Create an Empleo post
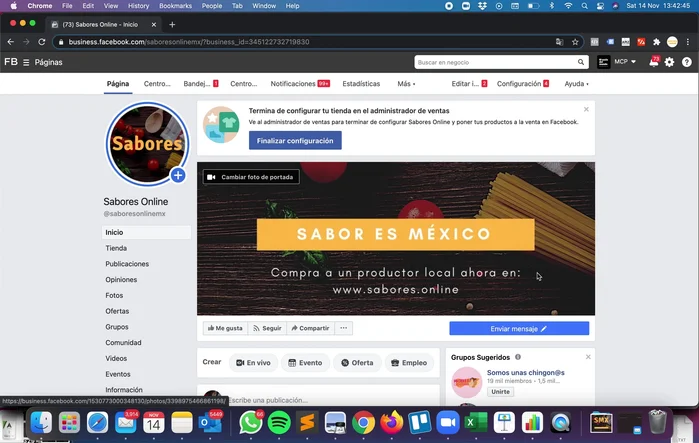The width and height of the screenshot is (699, 443). pyautogui.click(x=409, y=363)
